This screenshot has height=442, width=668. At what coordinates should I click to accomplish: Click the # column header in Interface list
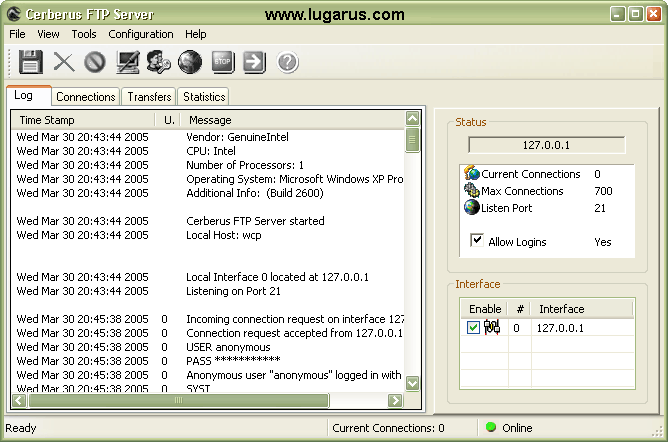(520, 309)
